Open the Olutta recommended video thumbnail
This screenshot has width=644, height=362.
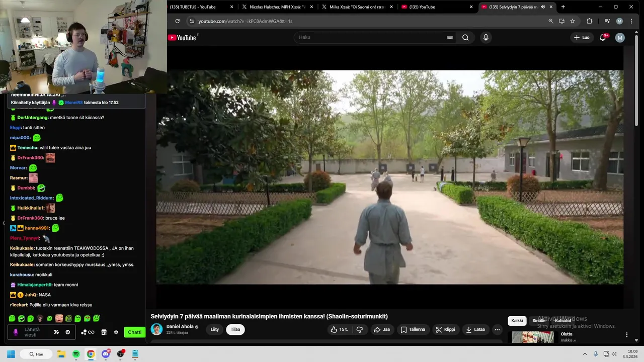pos(533,337)
